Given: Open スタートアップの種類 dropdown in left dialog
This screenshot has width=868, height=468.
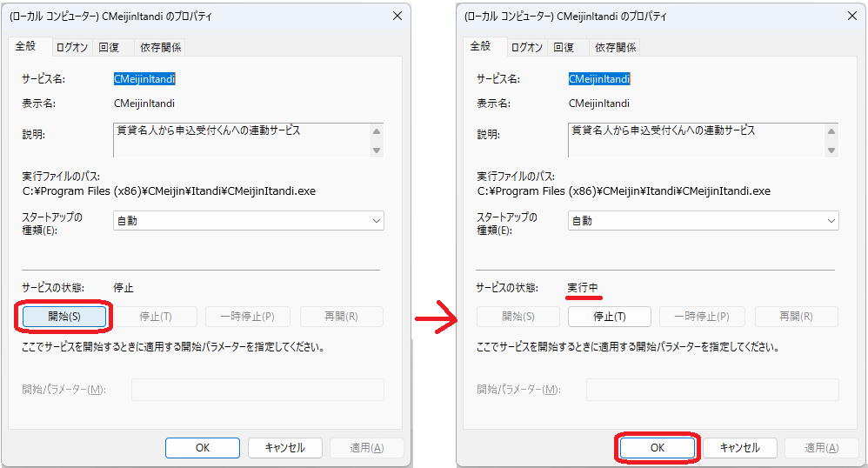Looking at the screenshot, I should [x=249, y=221].
